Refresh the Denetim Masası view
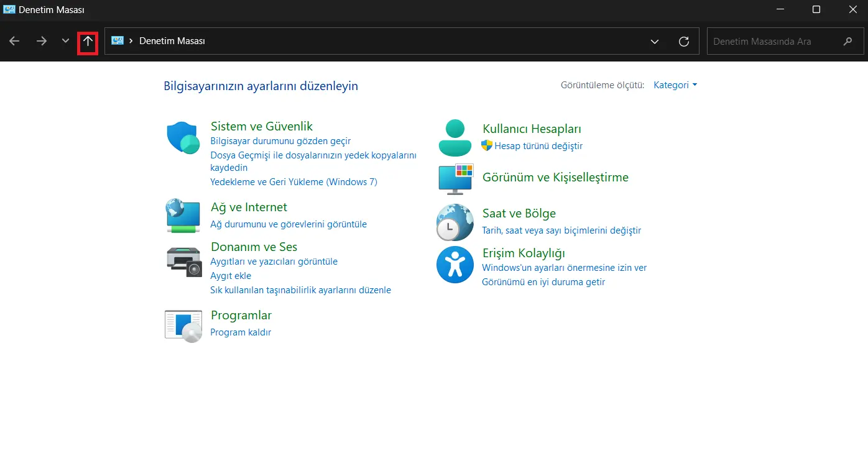 pyautogui.click(x=684, y=42)
